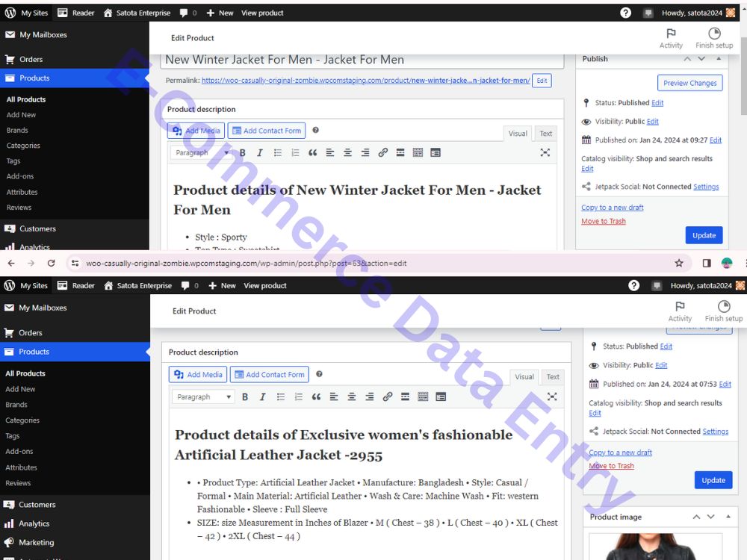Click blockquote icon in top editor toolbar
Image resolution: width=747 pixels, height=560 pixels.
[312, 153]
